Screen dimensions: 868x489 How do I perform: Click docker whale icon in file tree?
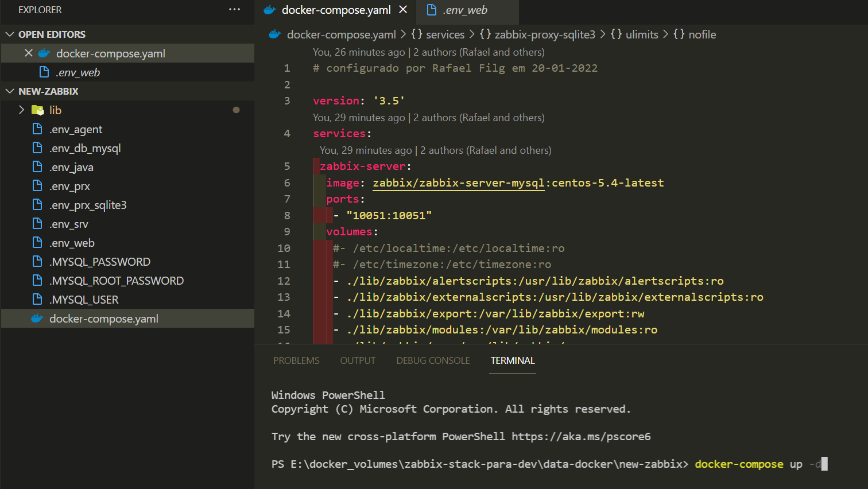[x=37, y=319]
